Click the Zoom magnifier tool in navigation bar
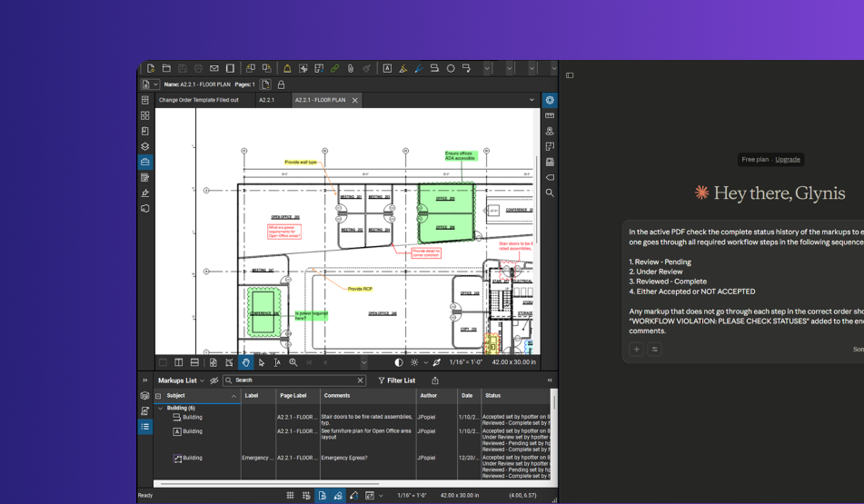The height and width of the screenshot is (504, 864). [293, 362]
